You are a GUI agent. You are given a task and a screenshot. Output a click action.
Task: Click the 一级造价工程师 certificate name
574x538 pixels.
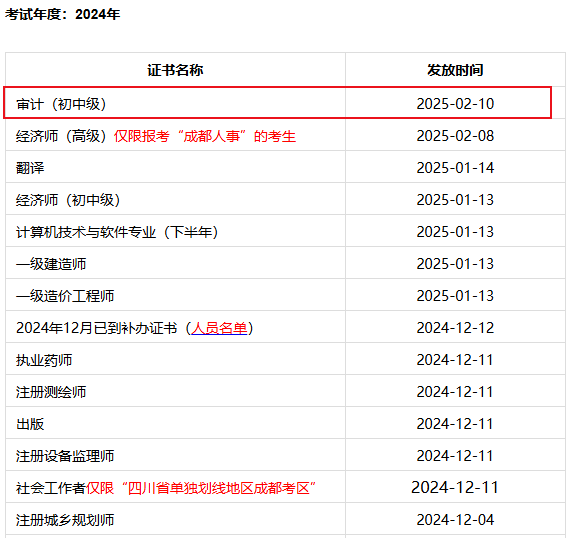pyautogui.click(x=65, y=296)
